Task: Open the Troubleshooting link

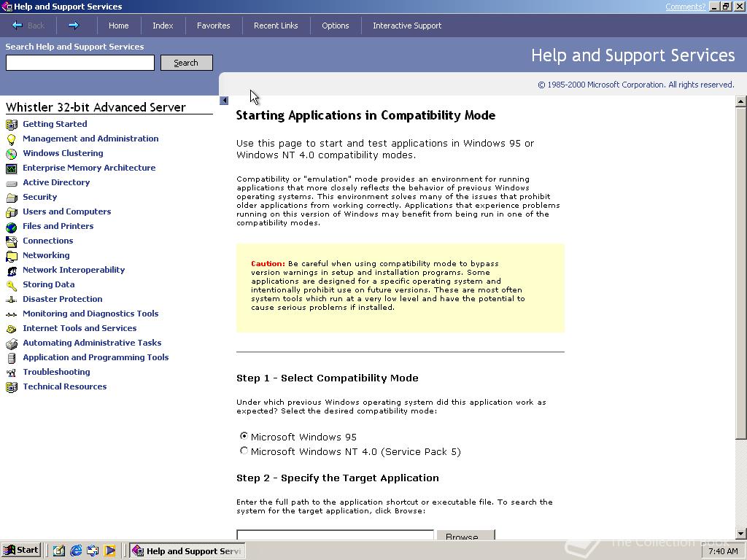Action: coord(56,372)
